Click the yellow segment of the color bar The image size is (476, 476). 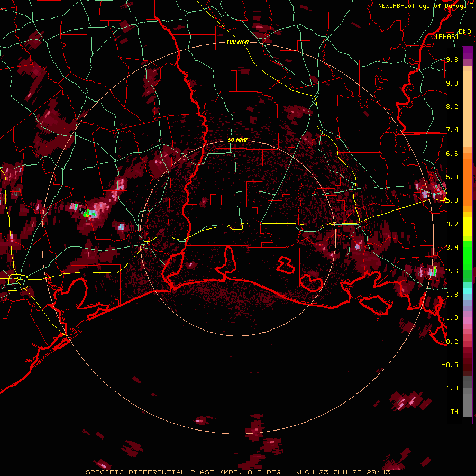tap(467, 226)
